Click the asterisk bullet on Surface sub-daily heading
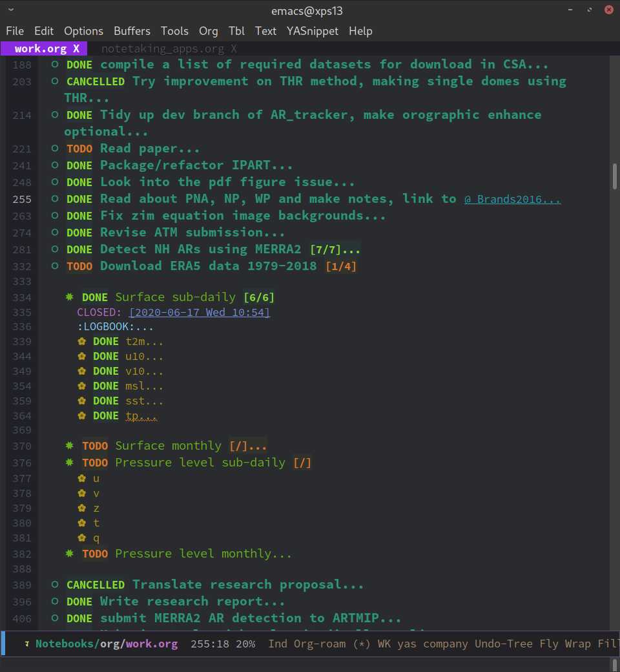 pos(69,297)
